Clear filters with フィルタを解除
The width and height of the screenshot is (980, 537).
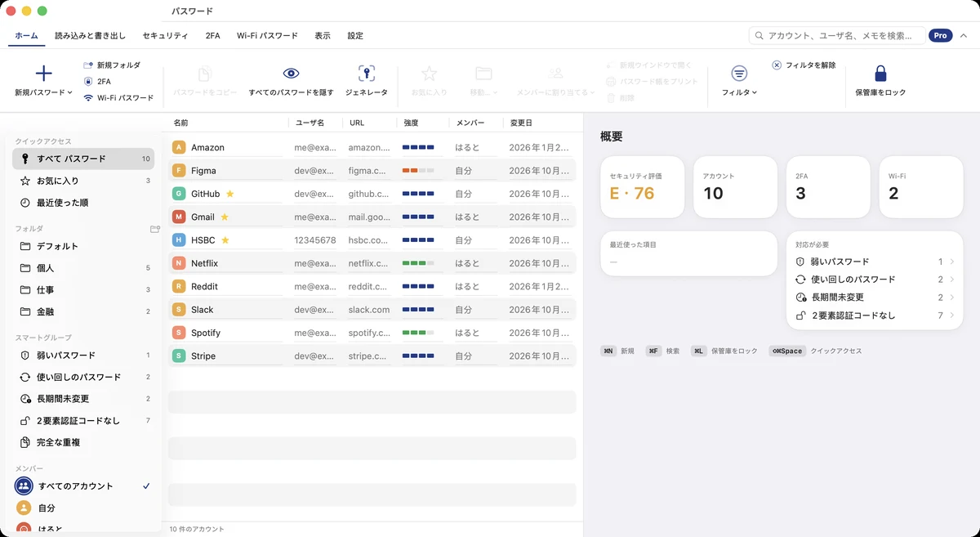(x=804, y=65)
